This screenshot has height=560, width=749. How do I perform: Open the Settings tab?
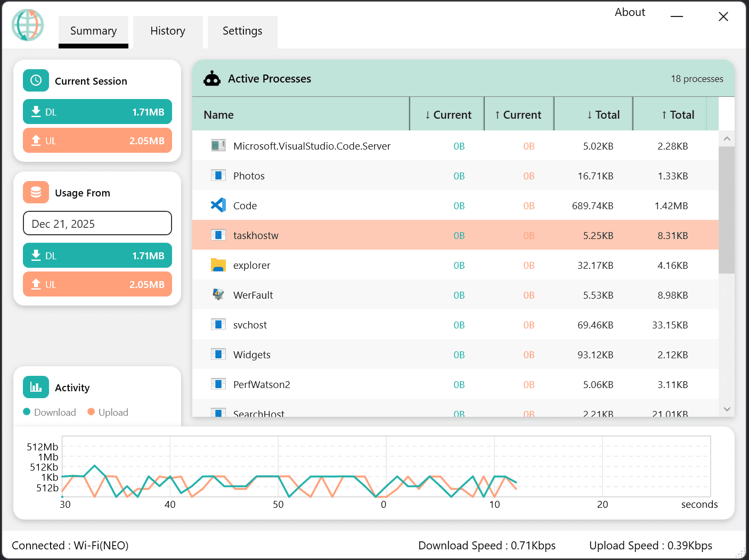pyautogui.click(x=242, y=31)
